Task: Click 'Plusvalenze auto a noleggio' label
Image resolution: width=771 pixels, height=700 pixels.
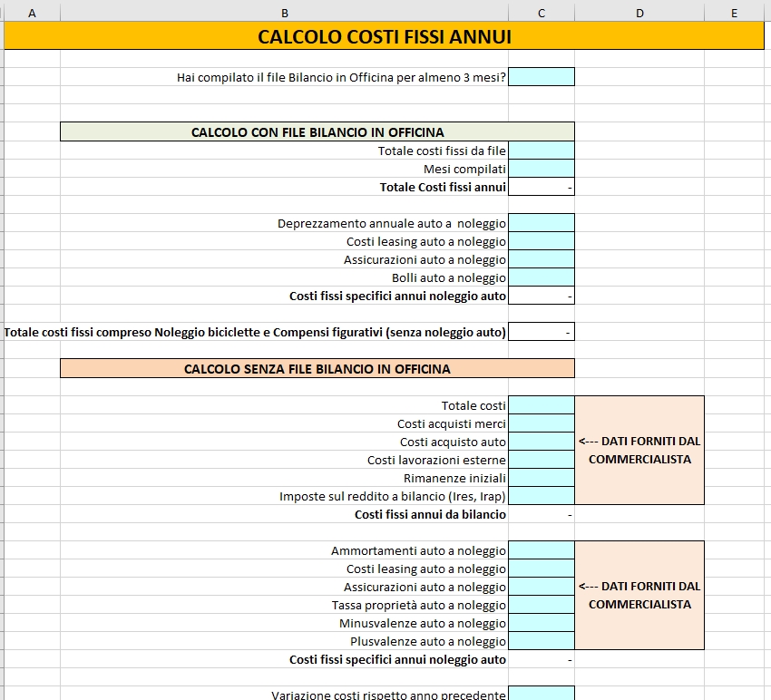Action: coord(428,642)
